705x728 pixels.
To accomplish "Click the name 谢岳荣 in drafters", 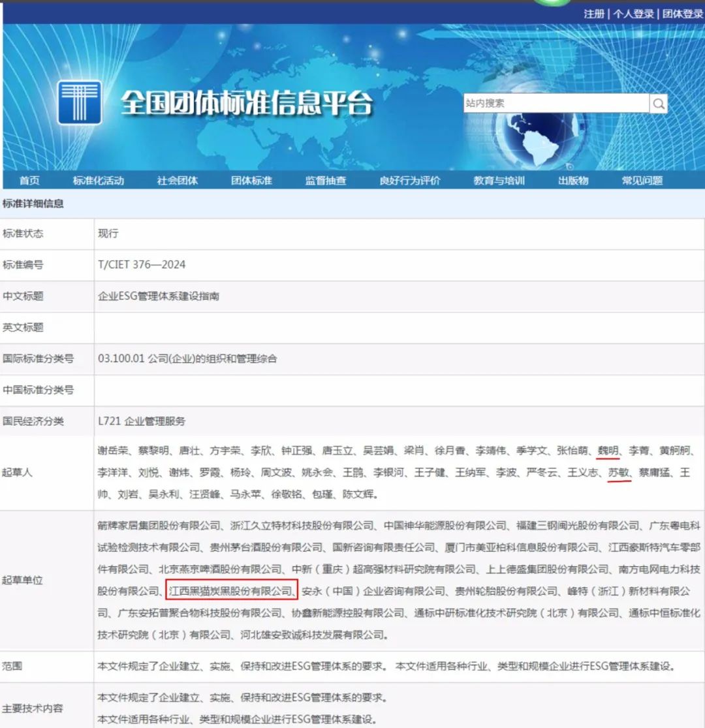I will pos(113,450).
